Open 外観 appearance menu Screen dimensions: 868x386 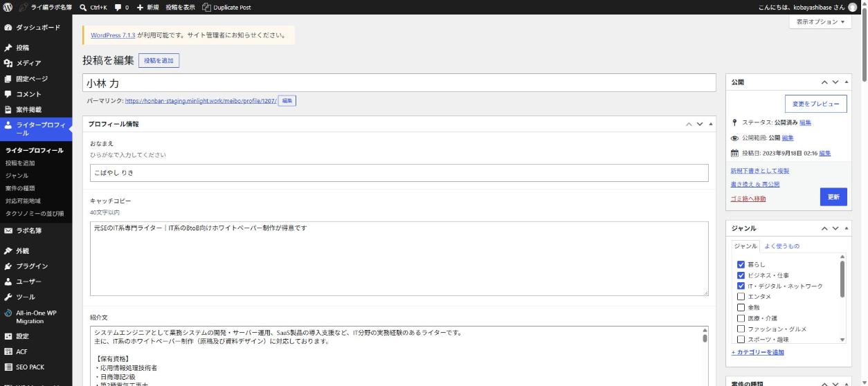tap(36, 250)
